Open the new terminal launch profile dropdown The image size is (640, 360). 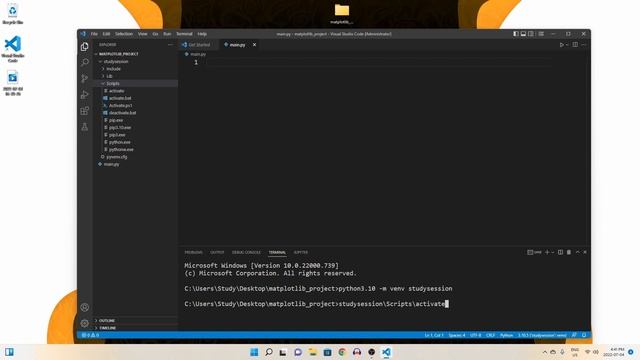553,252
